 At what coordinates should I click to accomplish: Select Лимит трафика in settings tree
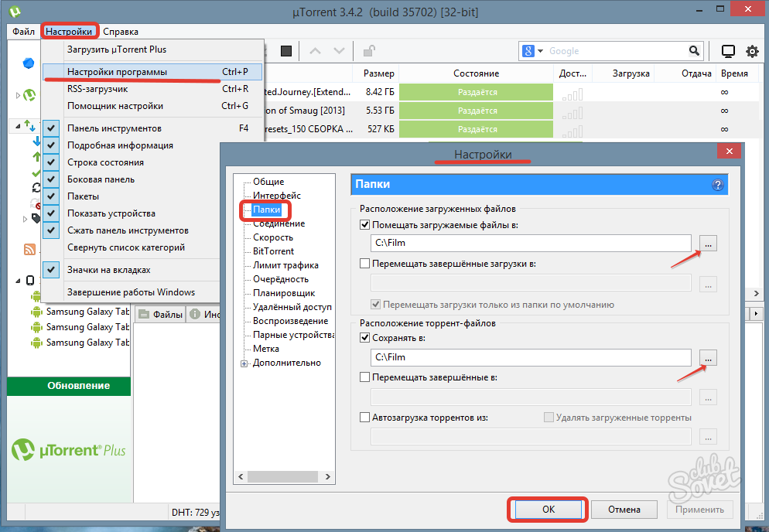tap(285, 264)
